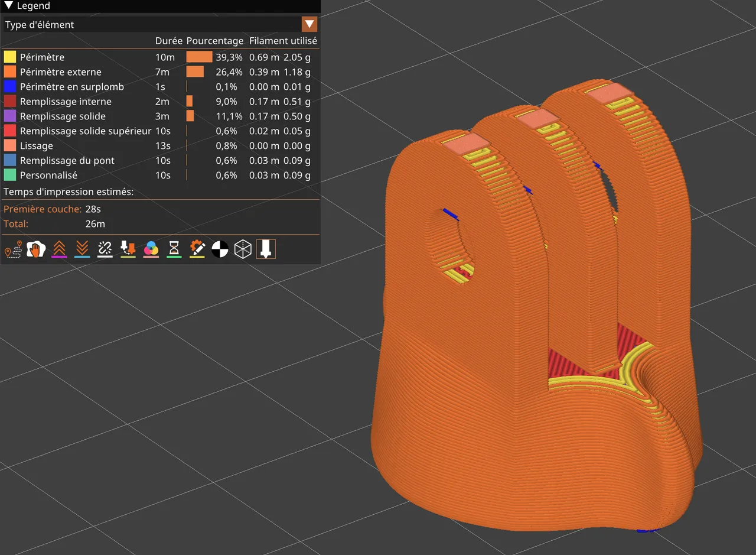Toggle the tool marker nozzle icon

click(x=266, y=249)
